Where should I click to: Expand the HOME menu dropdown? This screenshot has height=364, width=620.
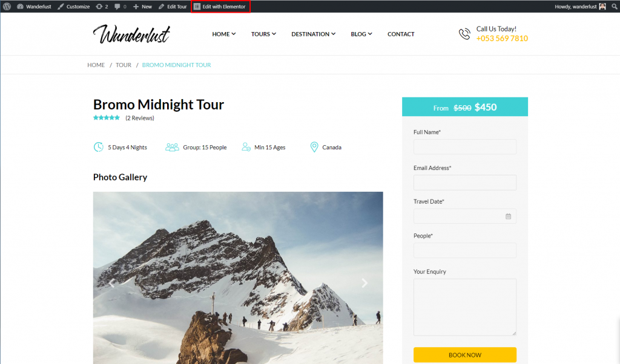point(224,34)
